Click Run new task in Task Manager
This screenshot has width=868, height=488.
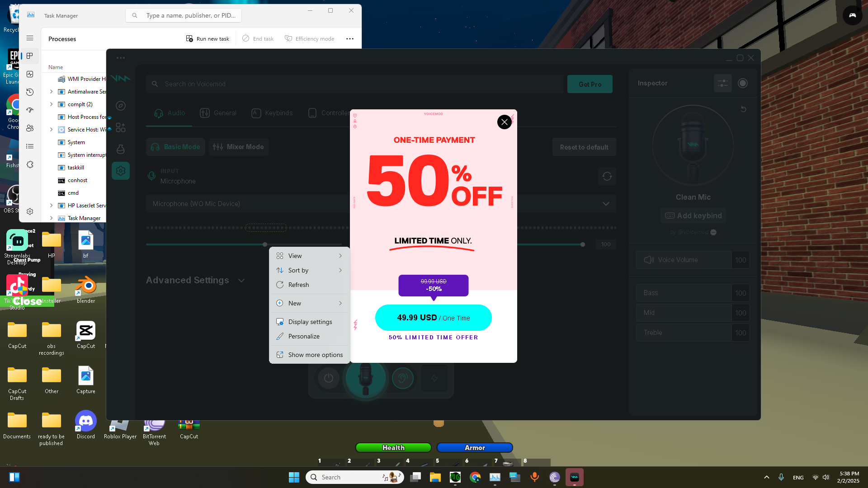coord(208,39)
